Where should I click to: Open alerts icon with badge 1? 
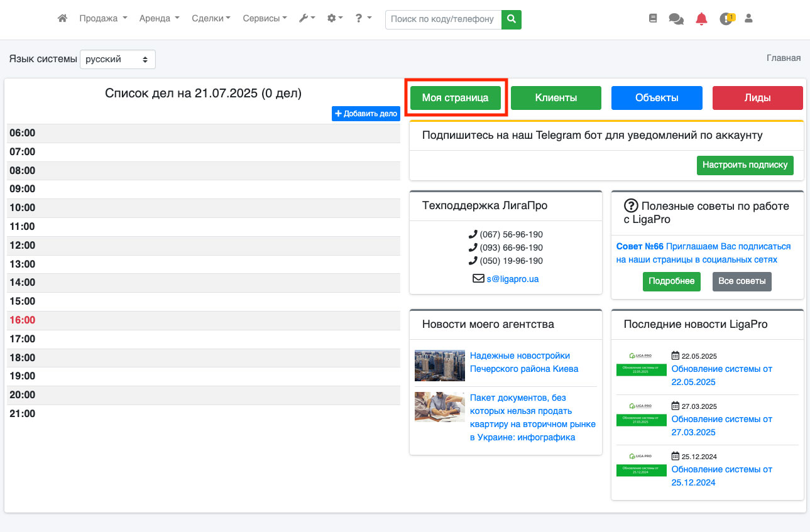point(726,19)
